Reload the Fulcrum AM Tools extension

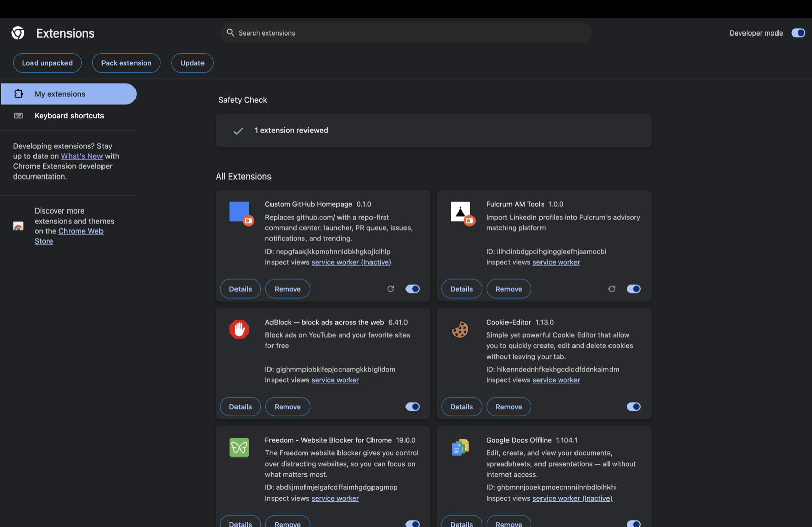pos(612,289)
